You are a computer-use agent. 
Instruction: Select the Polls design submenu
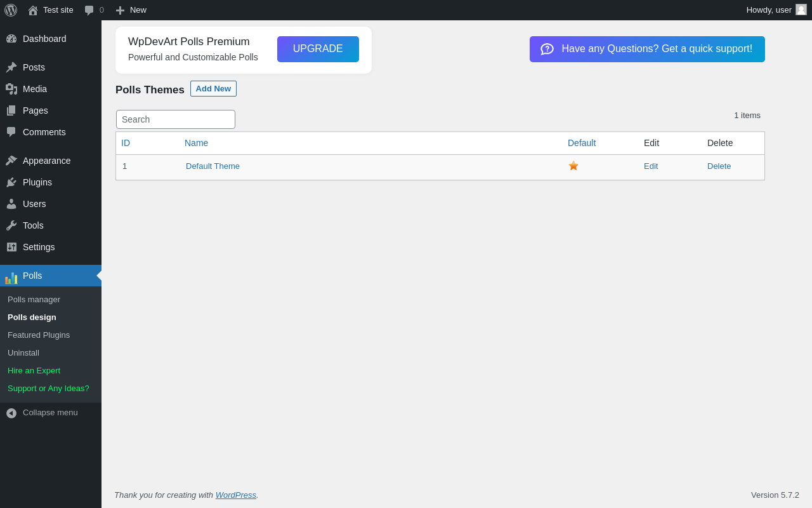click(51, 317)
